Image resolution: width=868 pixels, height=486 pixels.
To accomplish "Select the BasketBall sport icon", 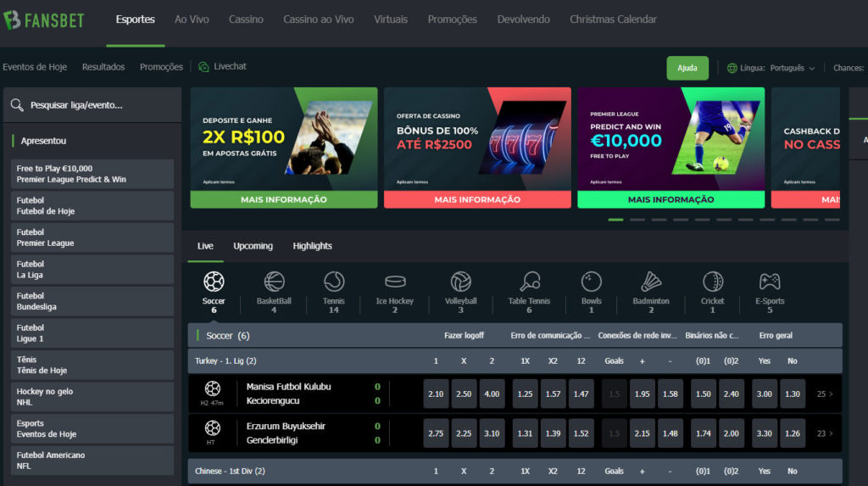I will (274, 282).
